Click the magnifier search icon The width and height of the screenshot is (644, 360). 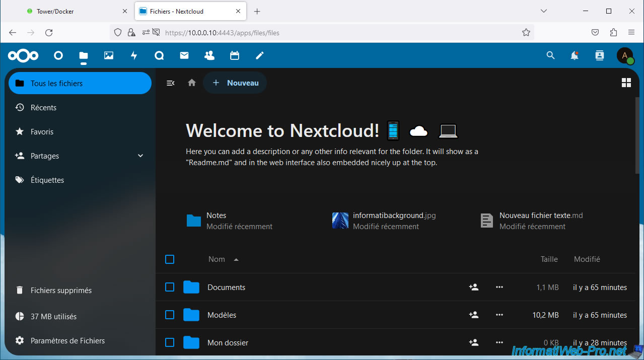[x=550, y=55]
